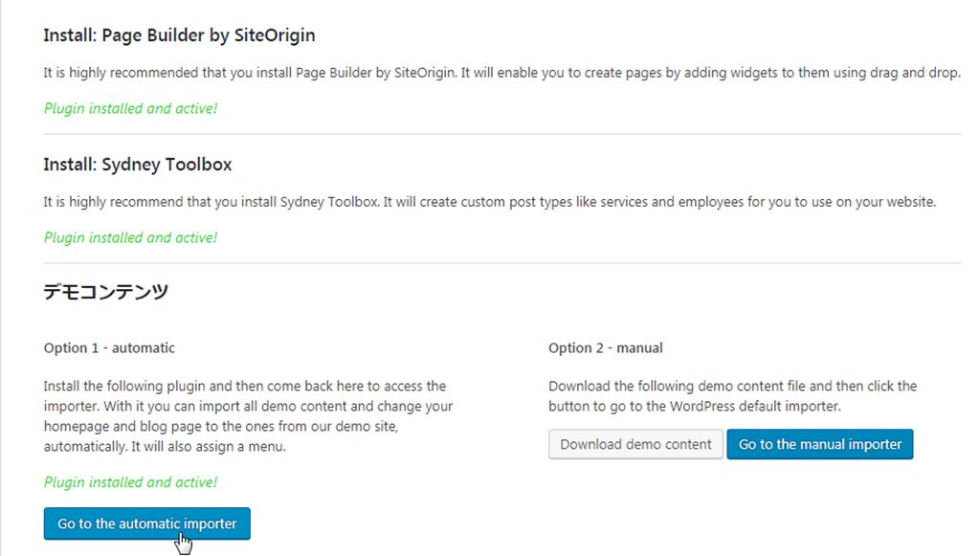Open the manual importer via its blue button

(820, 444)
